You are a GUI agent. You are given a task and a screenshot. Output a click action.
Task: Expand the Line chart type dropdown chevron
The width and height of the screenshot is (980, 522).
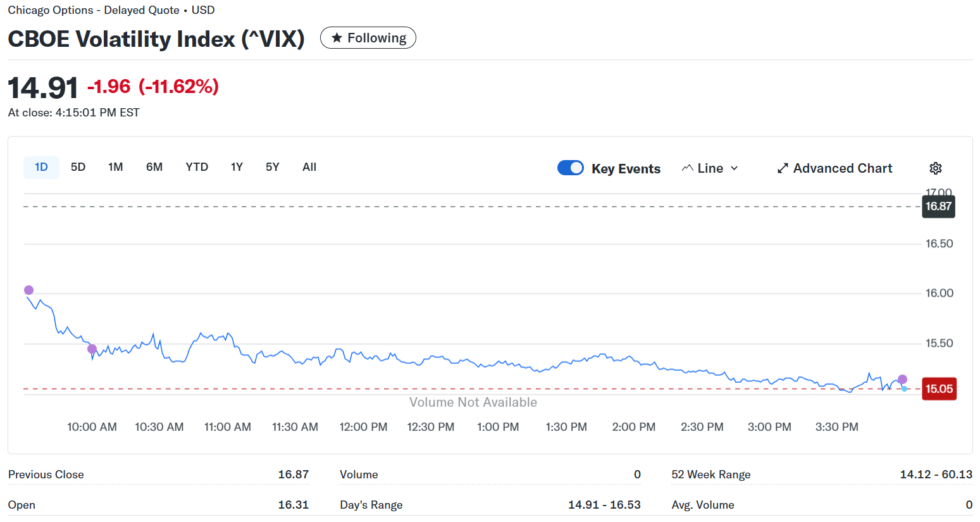click(x=734, y=168)
